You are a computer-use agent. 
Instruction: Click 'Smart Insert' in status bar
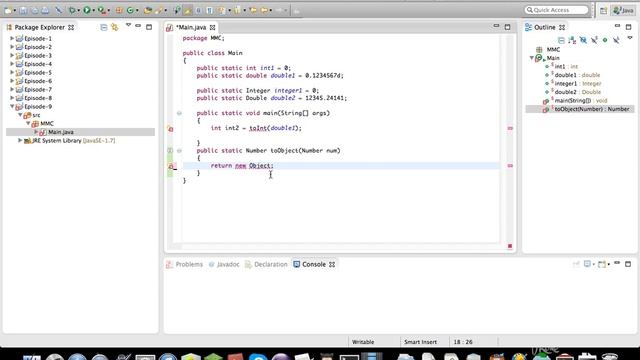tap(420, 342)
